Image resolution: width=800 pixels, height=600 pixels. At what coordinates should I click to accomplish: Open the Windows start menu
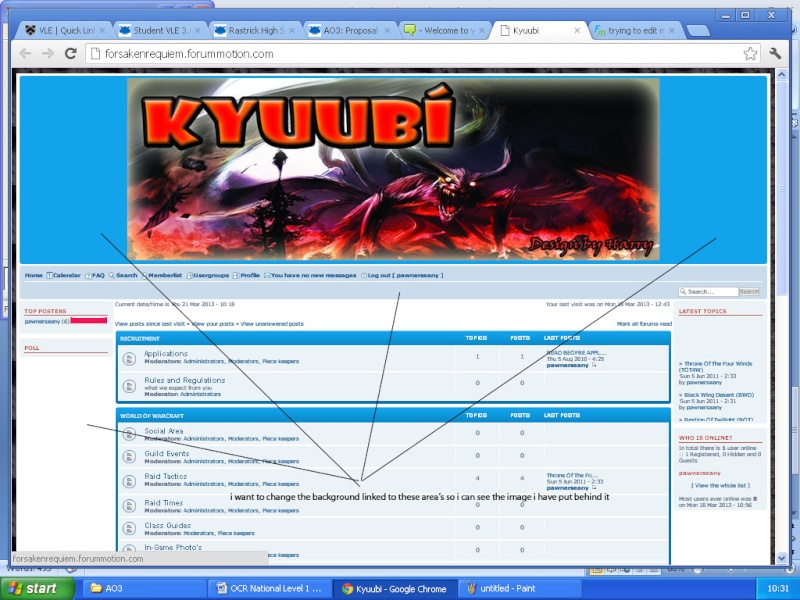pos(37,589)
